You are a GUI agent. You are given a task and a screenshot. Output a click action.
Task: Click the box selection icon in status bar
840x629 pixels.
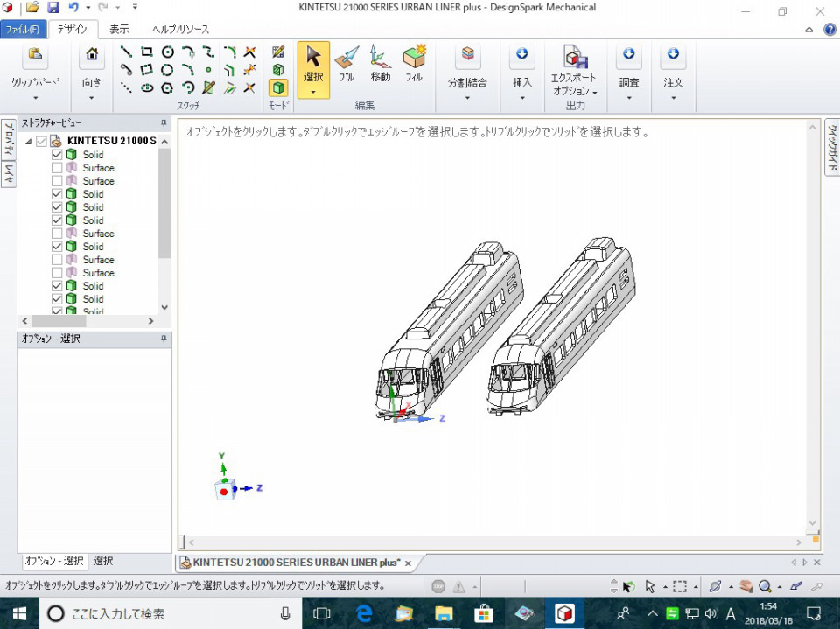click(x=680, y=586)
